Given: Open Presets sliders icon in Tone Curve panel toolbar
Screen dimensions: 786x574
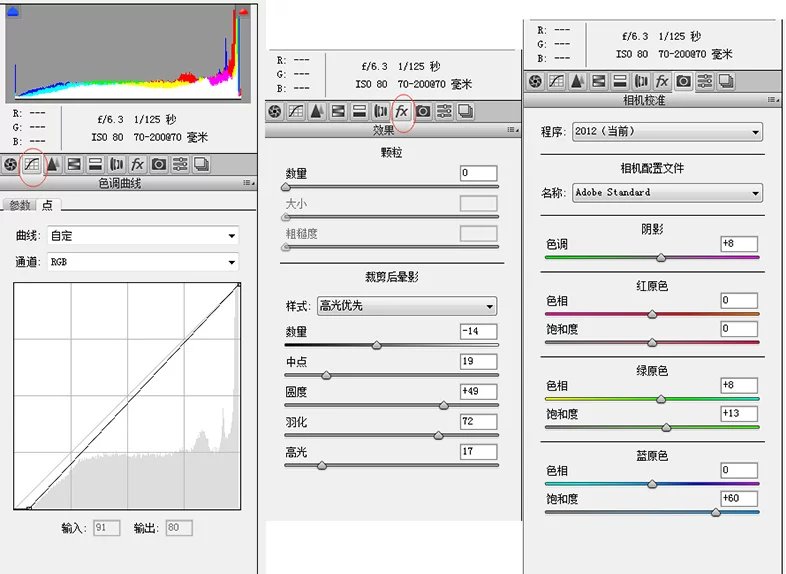Looking at the screenshot, I should tap(180, 164).
